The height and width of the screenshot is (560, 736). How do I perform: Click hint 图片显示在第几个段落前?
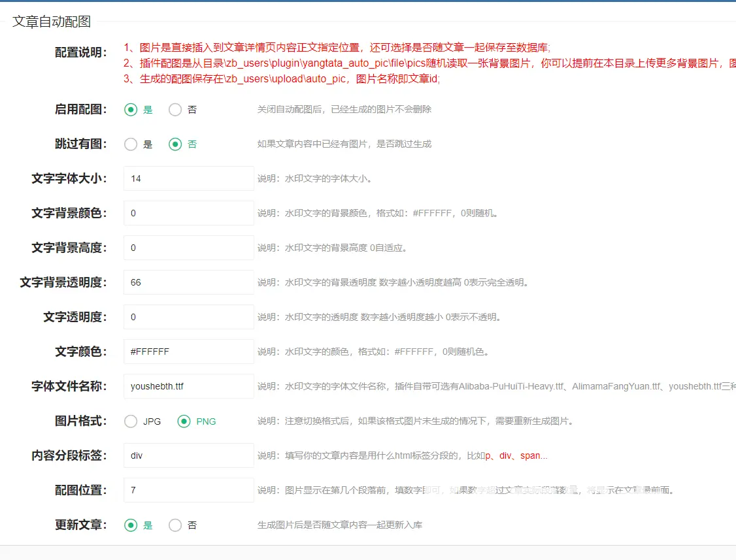click(x=465, y=491)
